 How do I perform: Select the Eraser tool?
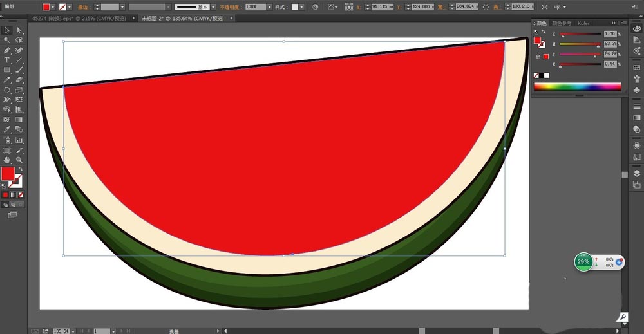coord(19,80)
